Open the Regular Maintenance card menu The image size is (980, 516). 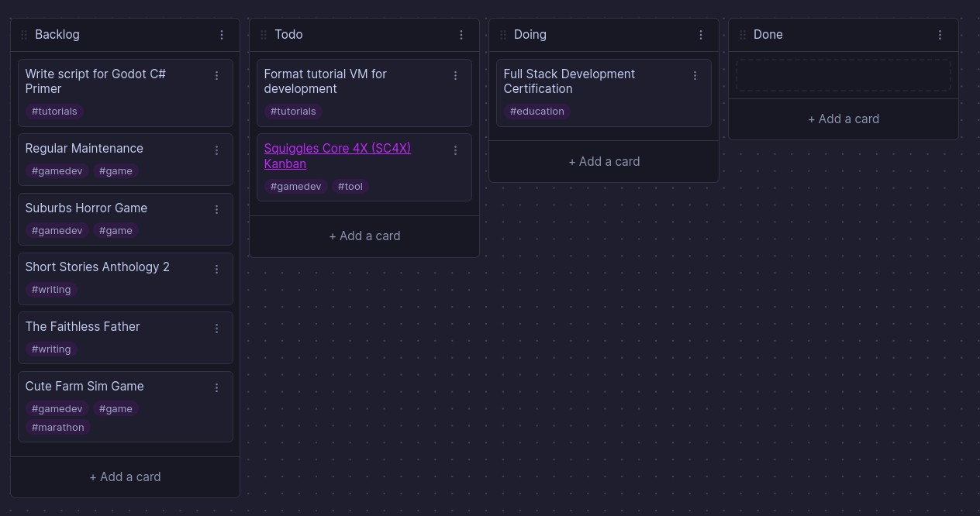[x=217, y=150]
